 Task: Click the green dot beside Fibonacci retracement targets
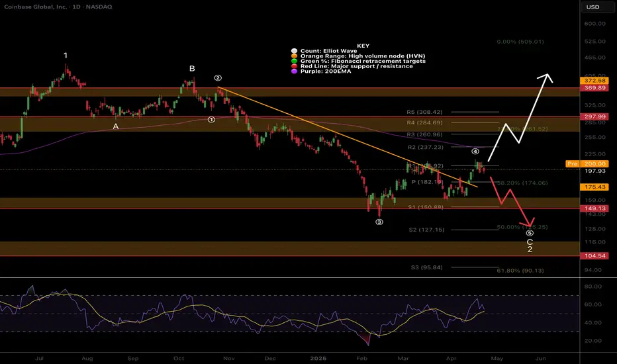[294, 61]
